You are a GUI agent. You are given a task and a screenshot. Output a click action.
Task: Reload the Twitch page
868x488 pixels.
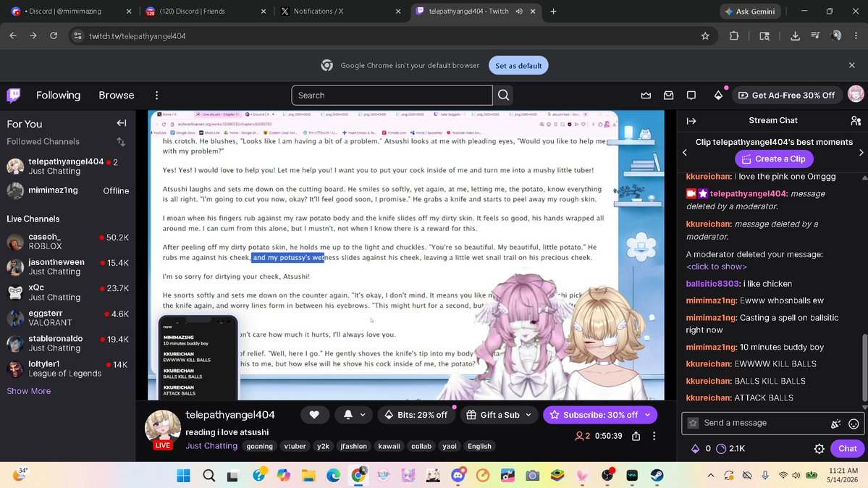click(54, 36)
